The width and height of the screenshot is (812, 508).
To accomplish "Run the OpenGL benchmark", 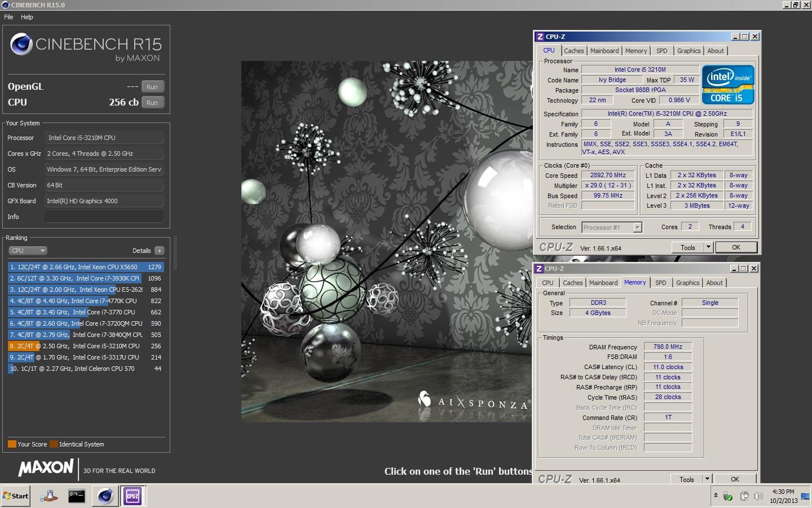I will (152, 87).
